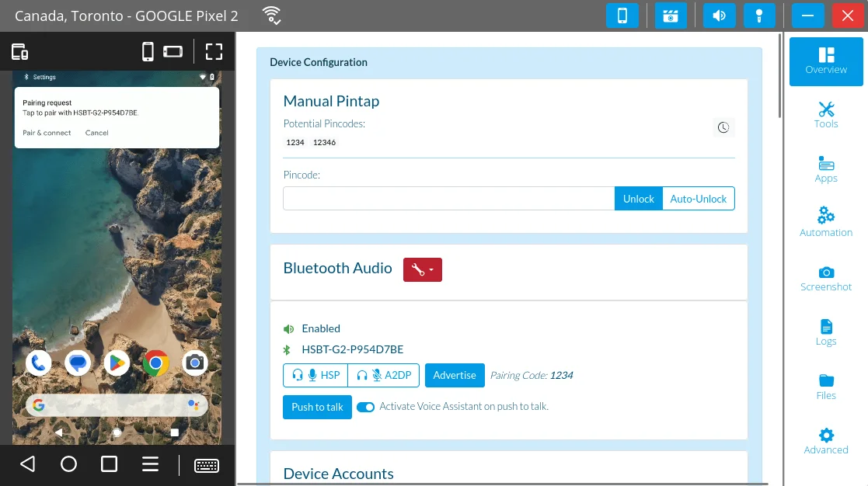Select the A2DP Bluetooth profile
The image size is (868, 486).
(x=384, y=376)
